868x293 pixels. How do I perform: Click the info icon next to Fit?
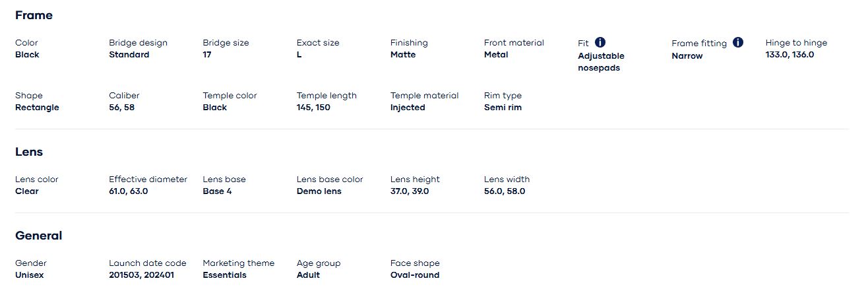[x=600, y=42]
